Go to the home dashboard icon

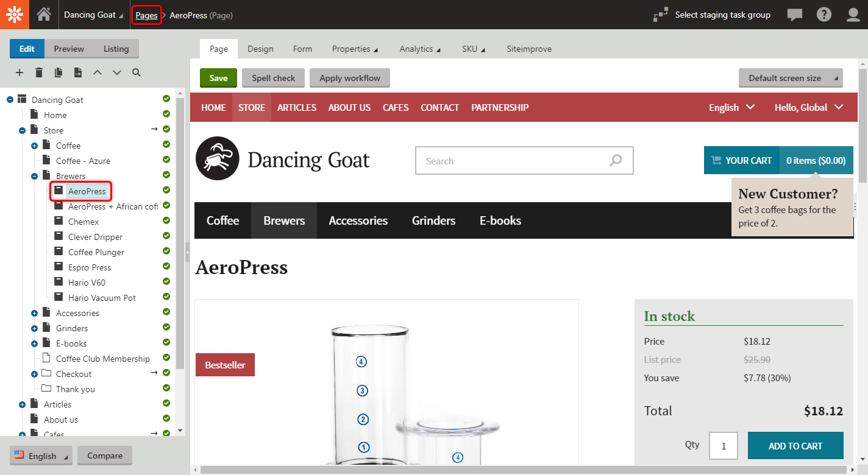44,15
